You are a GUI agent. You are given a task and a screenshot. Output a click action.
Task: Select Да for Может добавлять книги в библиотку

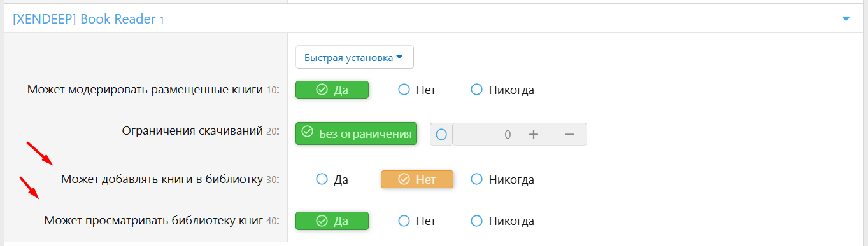click(x=332, y=179)
